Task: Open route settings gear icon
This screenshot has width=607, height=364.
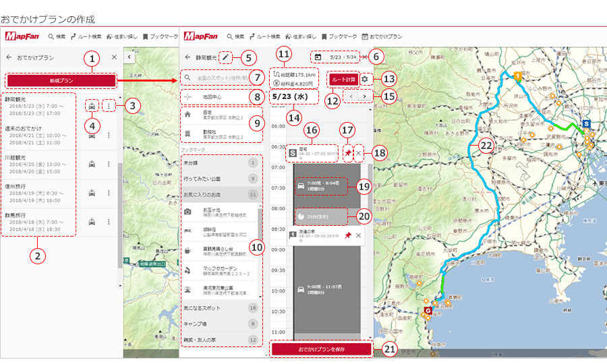Action: pyautogui.click(x=365, y=80)
